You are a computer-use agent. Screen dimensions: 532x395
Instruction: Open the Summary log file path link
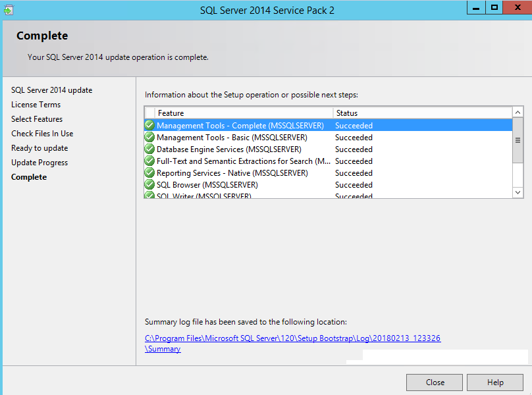click(x=292, y=344)
